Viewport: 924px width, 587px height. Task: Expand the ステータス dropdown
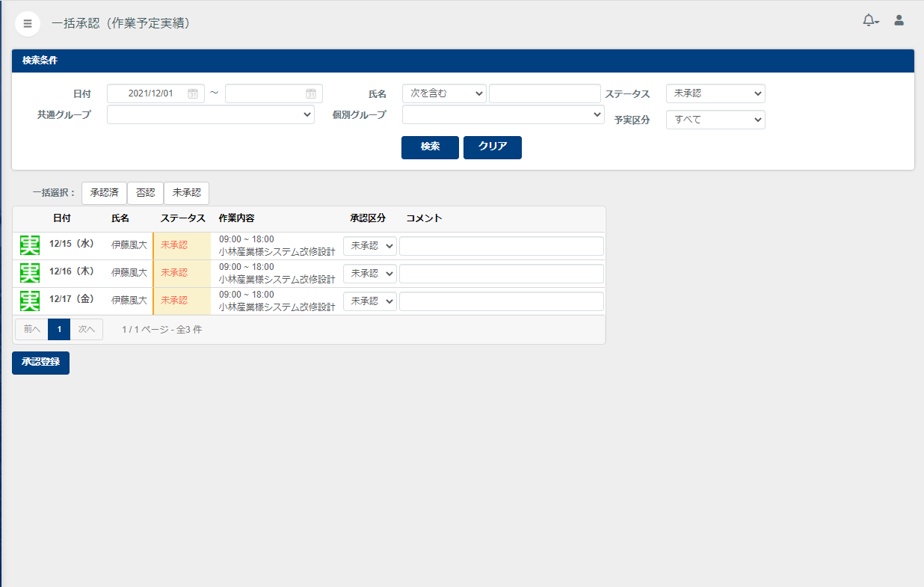pos(715,93)
